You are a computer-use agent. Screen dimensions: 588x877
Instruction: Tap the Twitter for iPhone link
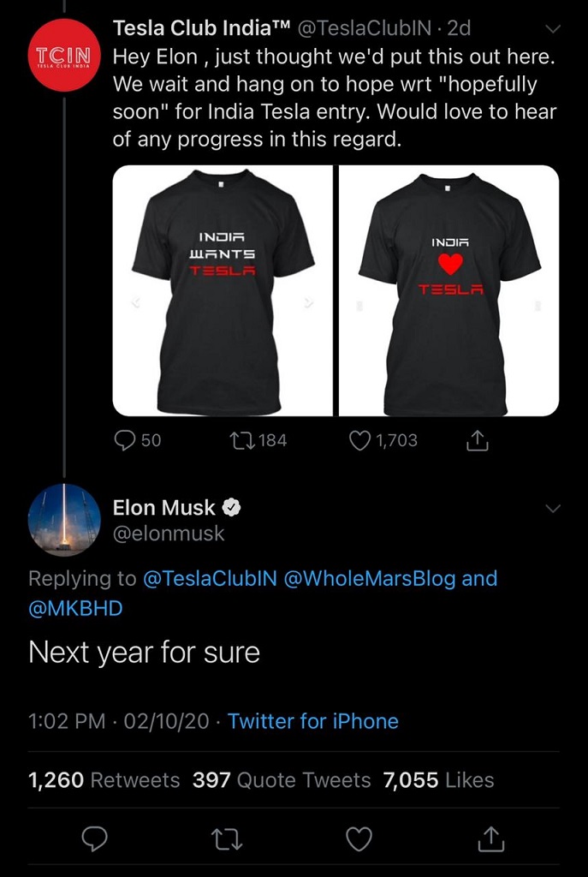pos(312,721)
